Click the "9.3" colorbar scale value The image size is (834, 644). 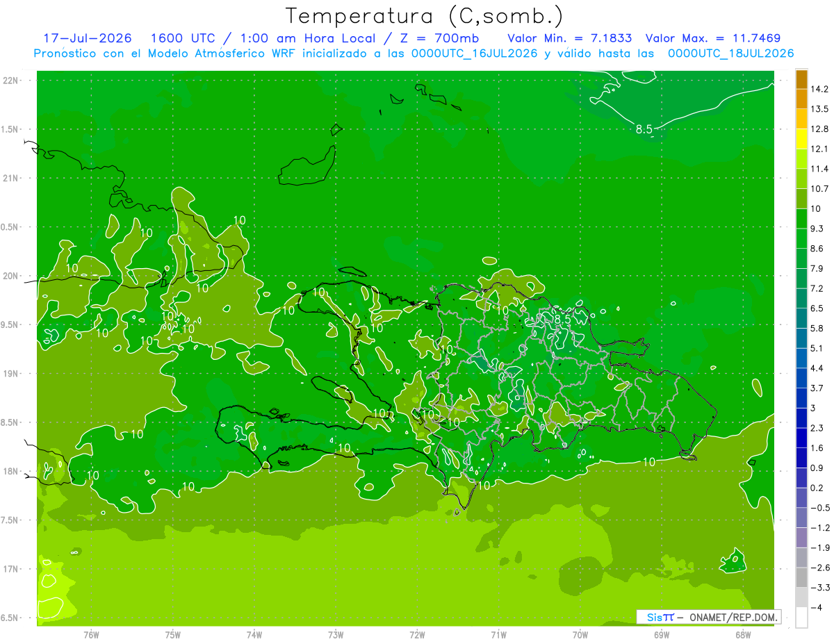coord(817,229)
